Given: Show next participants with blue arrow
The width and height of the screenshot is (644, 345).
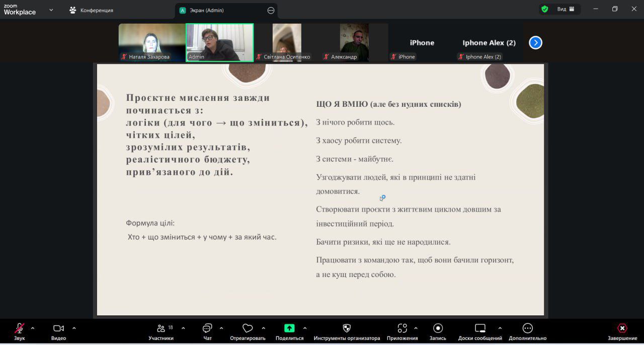Looking at the screenshot, I should [535, 43].
